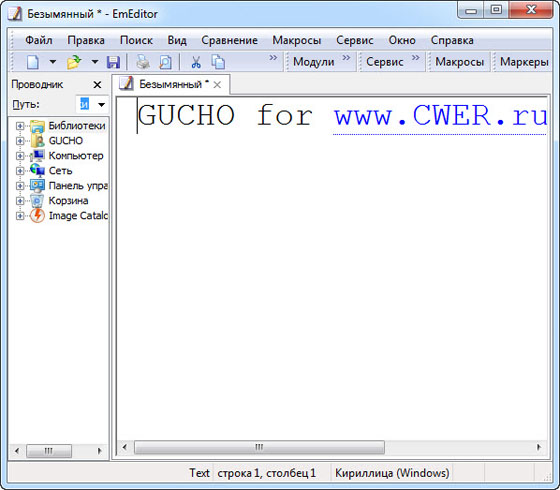Click 'строка 1, столбец 1' status entry
The image size is (560, 490).
tap(267, 473)
